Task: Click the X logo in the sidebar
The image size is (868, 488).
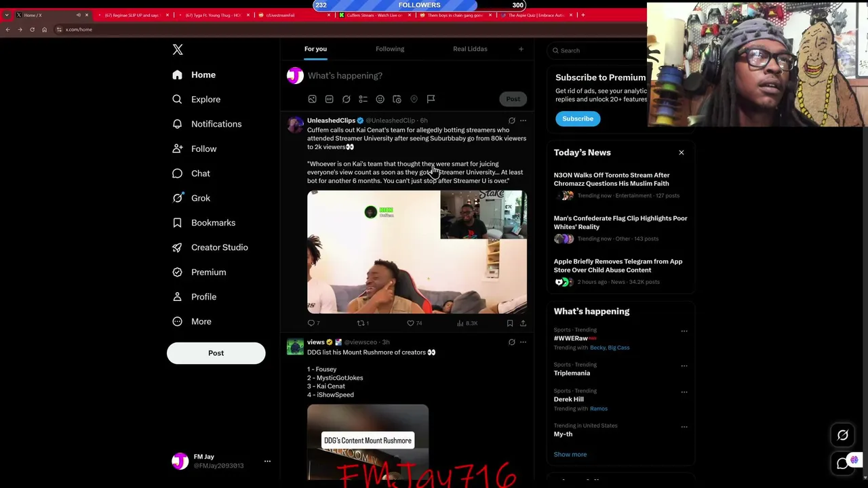Action: (178, 49)
